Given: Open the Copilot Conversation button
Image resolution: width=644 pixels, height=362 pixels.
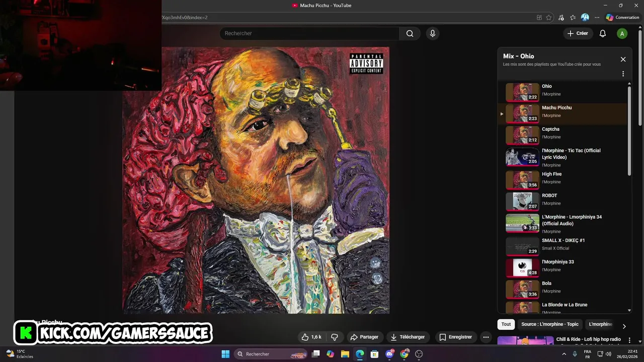Looking at the screenshot, I should (x=623, y=18).
